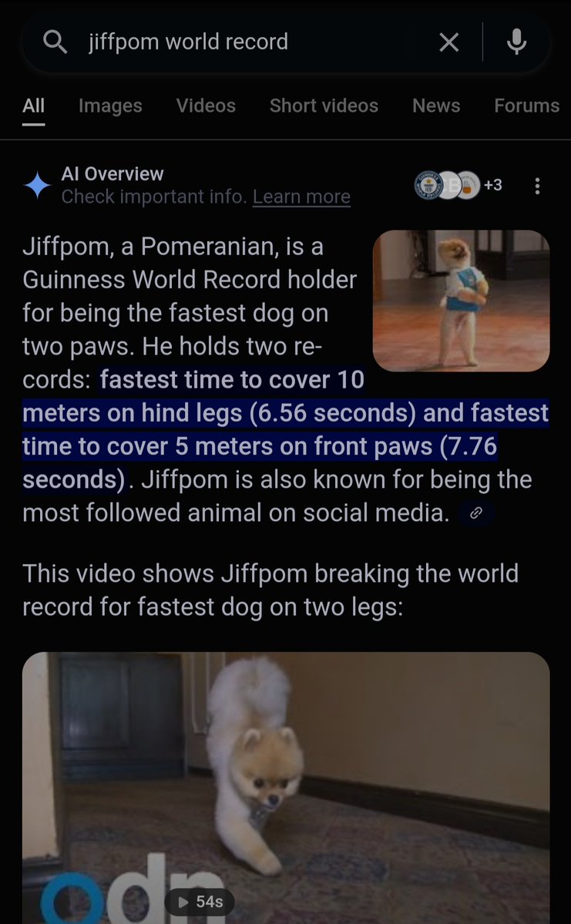Tap the highlighted fastest time records text
Screen dimensions: 571x924
pyautogui.click(x=286, y=429)
